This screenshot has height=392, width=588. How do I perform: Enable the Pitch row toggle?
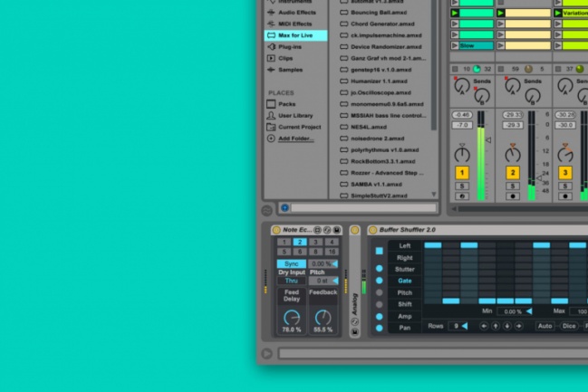point(379,292)
